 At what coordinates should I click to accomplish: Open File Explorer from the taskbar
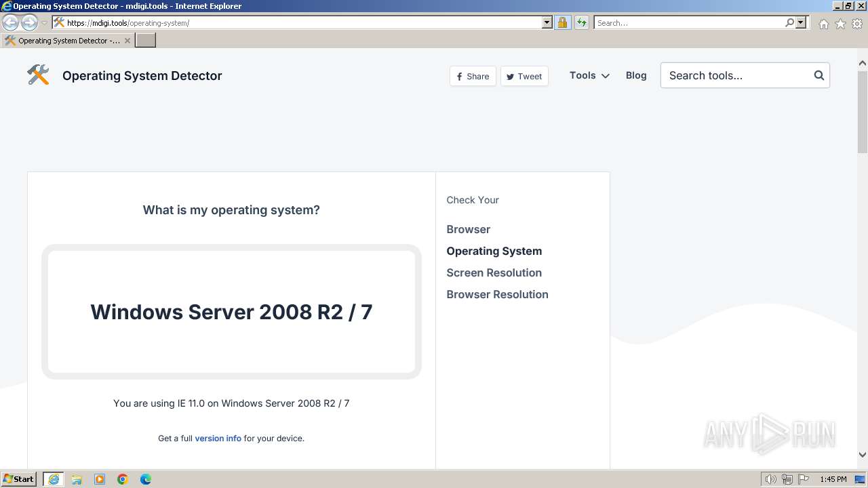pos(77,479)
